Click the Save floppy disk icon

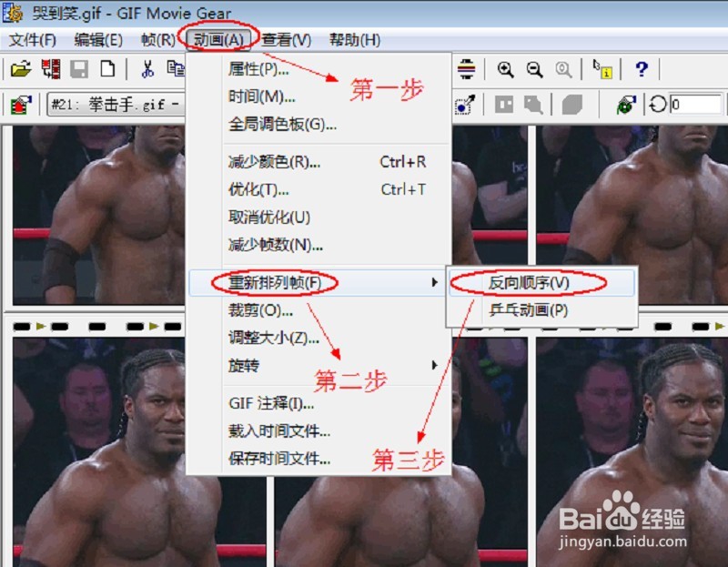pos(79,69)
